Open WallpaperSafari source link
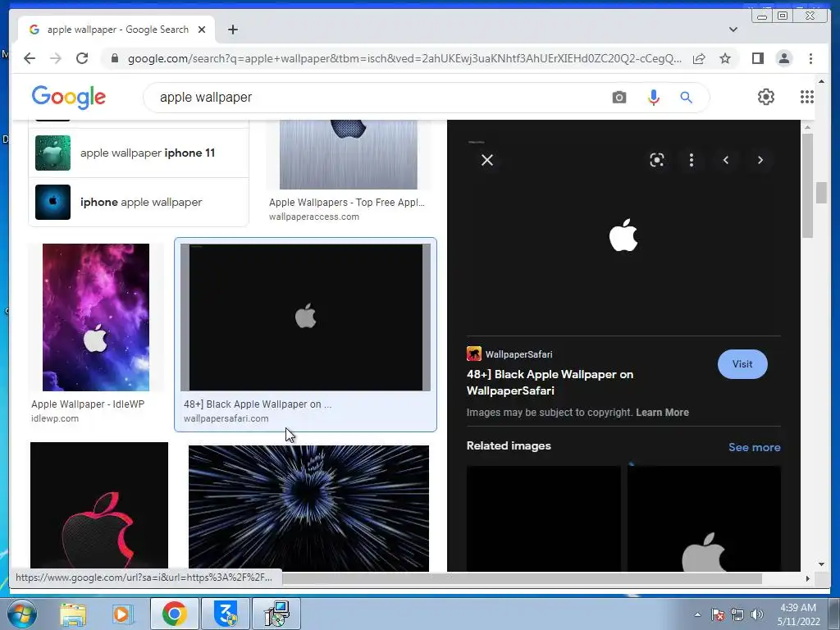The image size is (840, 630). coord(509,354)
